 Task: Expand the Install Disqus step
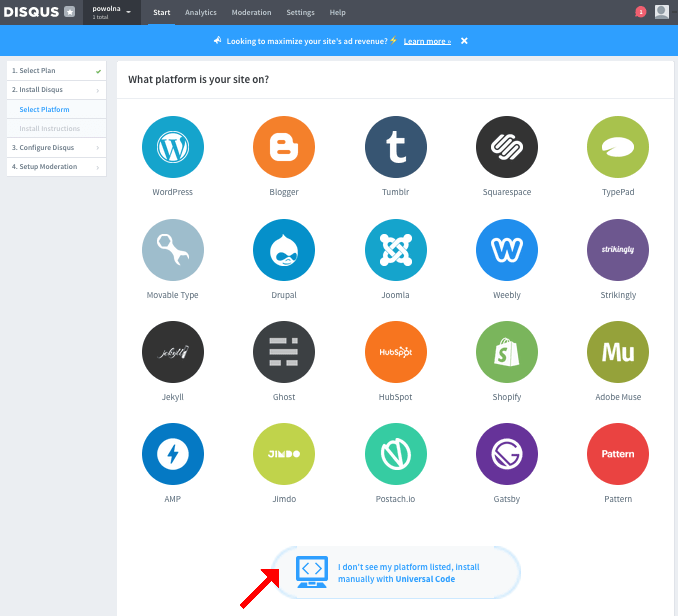point(56,90)
